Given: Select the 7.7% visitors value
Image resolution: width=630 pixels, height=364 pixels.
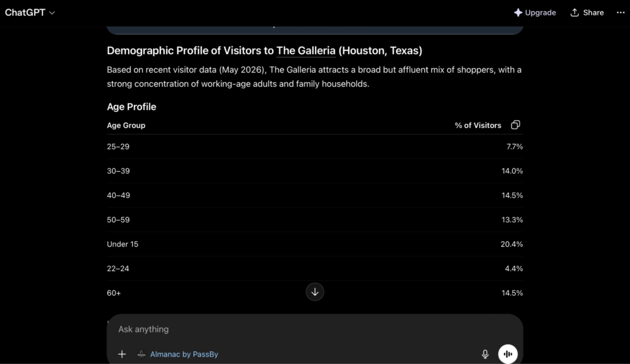Looking at the screenshot, I should click(515, 146).
